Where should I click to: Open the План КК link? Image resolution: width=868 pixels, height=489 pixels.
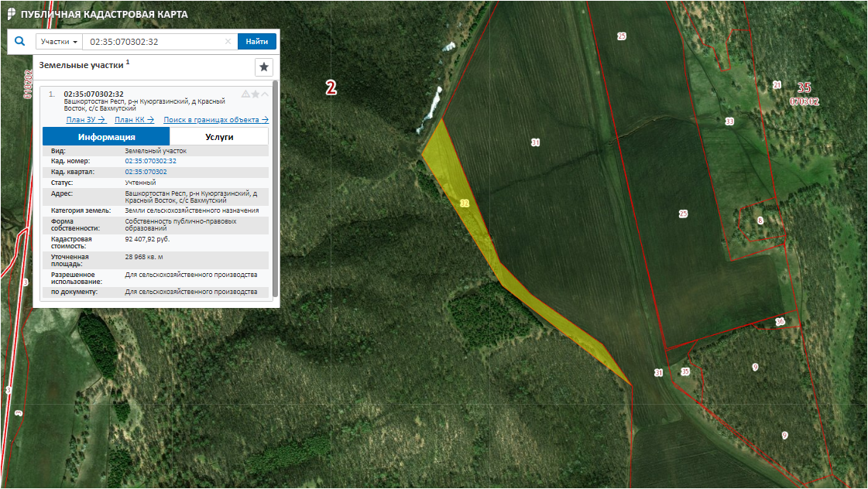pyautogui.click(x=134, y=120)
